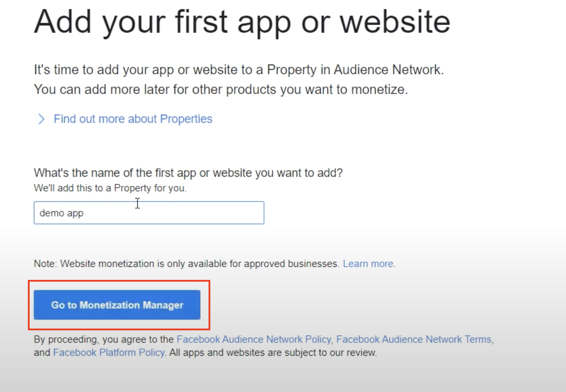Open Facebook Audience Network Terms link
The width and height of the screenshot is (566, 392).
tap(414, 339)
